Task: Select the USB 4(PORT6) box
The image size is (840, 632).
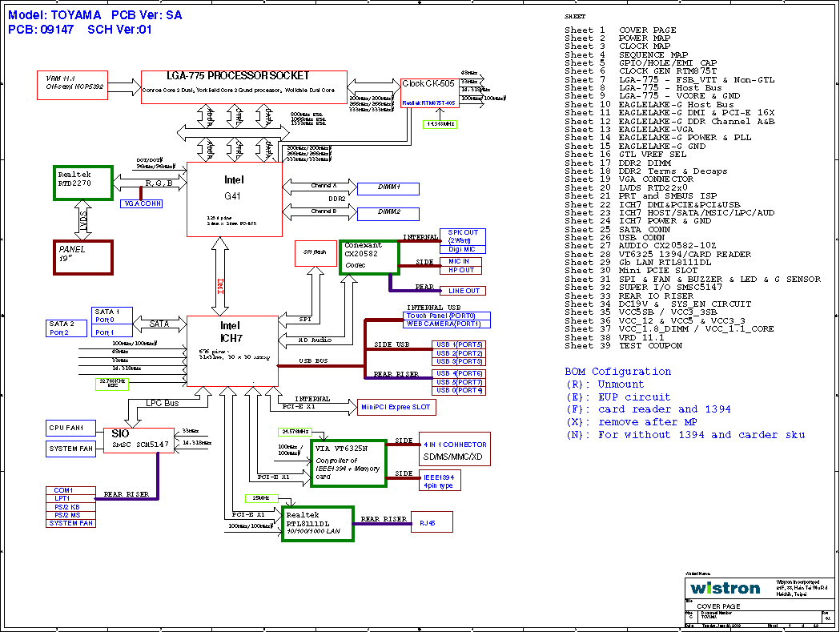Action: pyautogui.click(x=459, y=373)
